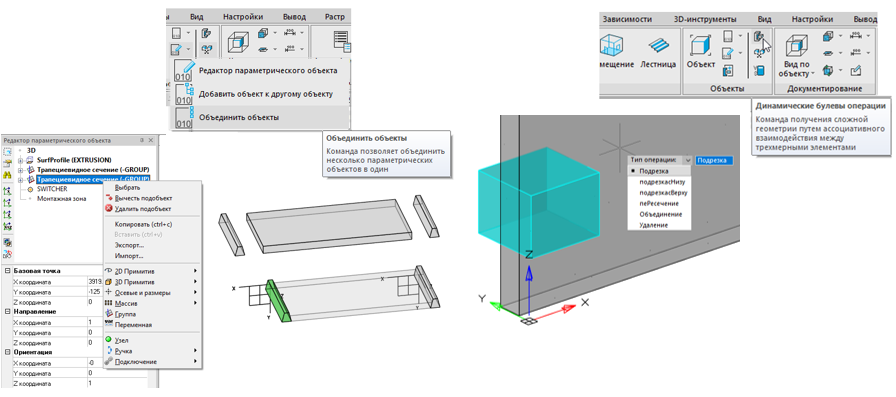
Task: Choose Вычесть подобъект from context menu
Action: coord(152,198)
